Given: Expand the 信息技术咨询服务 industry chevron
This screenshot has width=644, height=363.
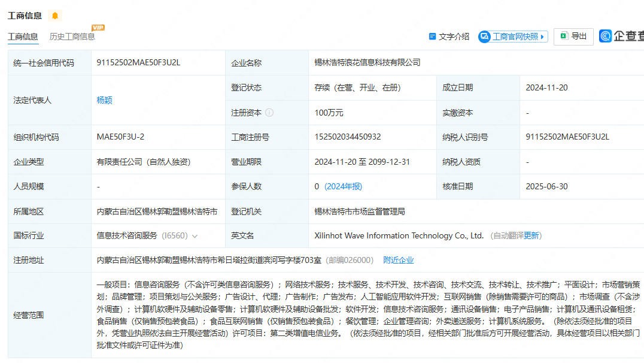Looking at the screenshot, I should pos(195,236).
